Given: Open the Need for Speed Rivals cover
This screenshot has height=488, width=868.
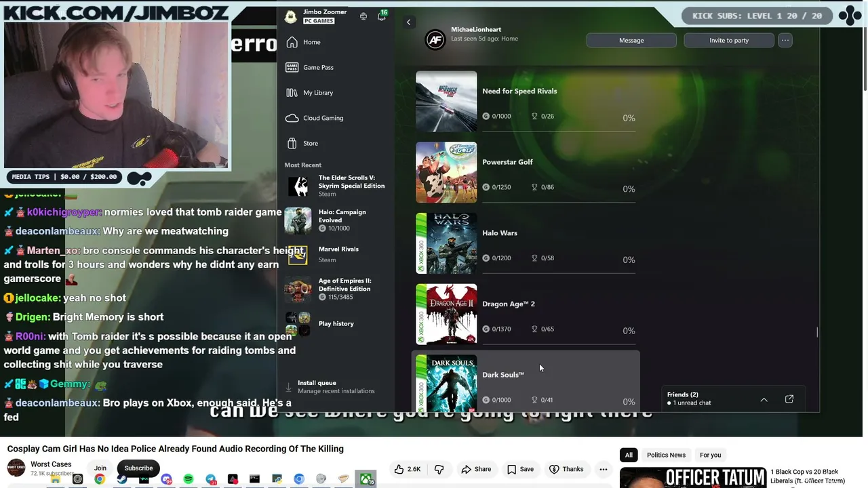Looking at the screenshot, I should pyautogui.click(x=446, y=102).
